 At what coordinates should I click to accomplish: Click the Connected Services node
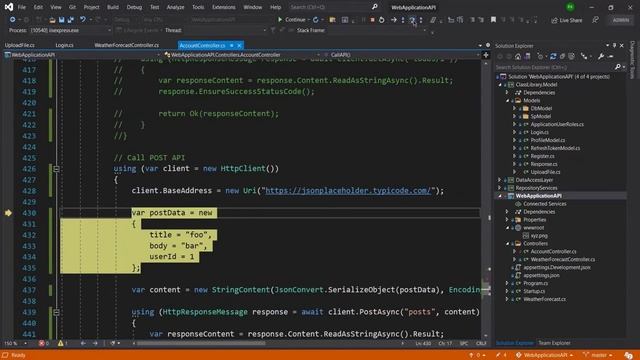tap(544, 204)
